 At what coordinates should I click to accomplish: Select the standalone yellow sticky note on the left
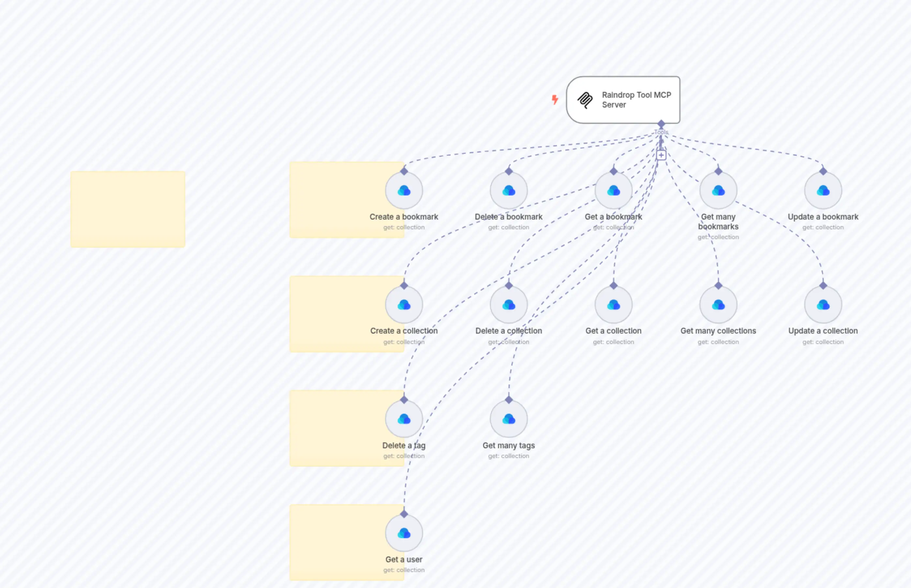tap(127, 209)
